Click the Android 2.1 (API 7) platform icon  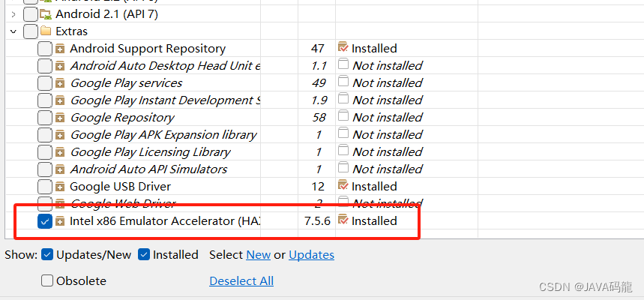[x=44, y=14]
